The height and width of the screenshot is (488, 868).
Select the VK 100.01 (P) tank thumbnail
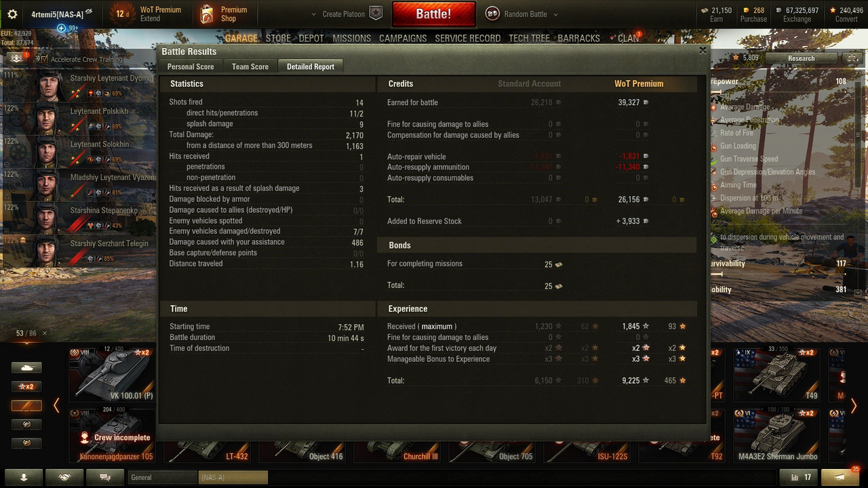112,374
